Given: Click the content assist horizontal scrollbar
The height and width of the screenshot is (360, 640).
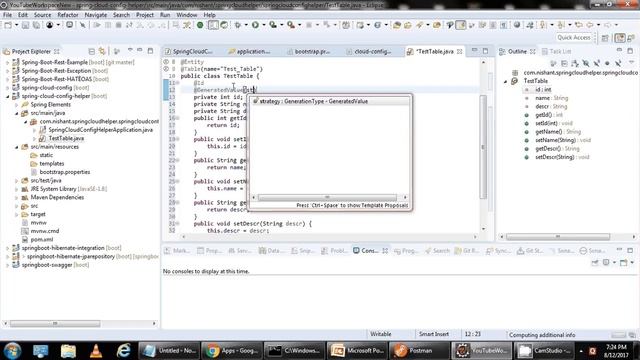Looking at the screenshot, I should pyautogui.click(x=327, y=198).
